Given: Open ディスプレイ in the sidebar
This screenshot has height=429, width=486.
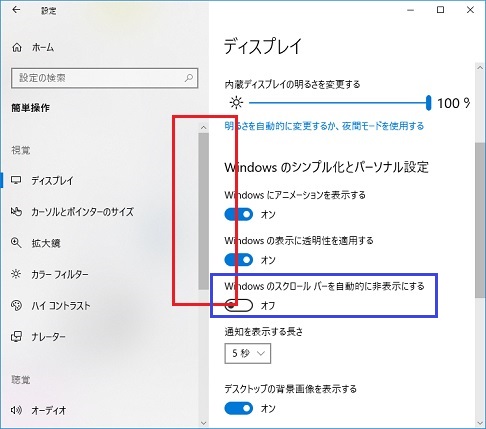Looking at the screenshot, I should pos(52,180).
